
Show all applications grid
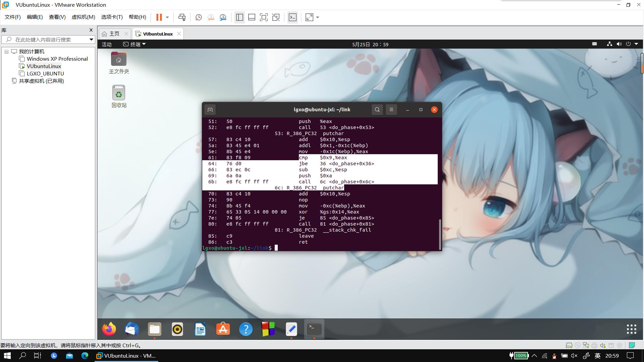(x=631, y=329)
